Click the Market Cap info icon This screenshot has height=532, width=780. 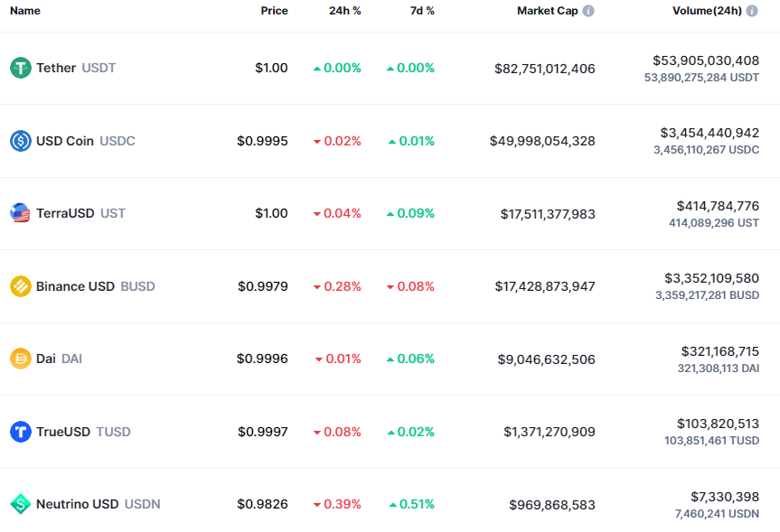588,11
